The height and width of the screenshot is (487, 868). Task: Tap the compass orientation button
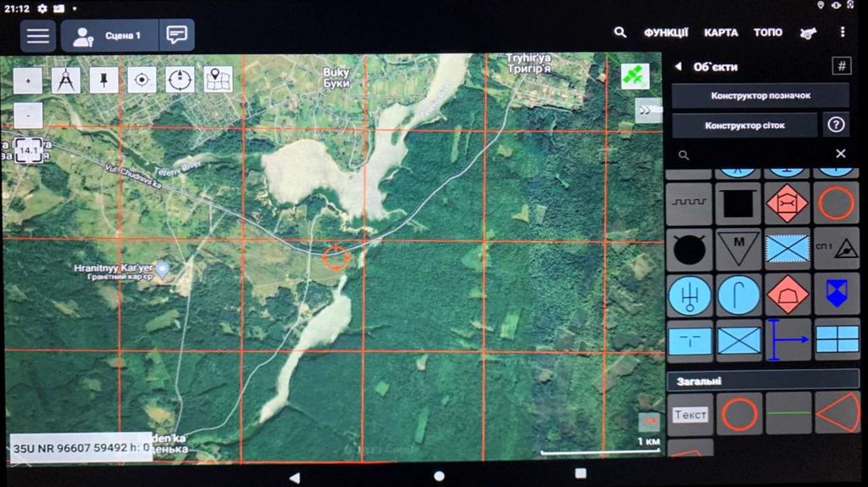pos(180,81)
